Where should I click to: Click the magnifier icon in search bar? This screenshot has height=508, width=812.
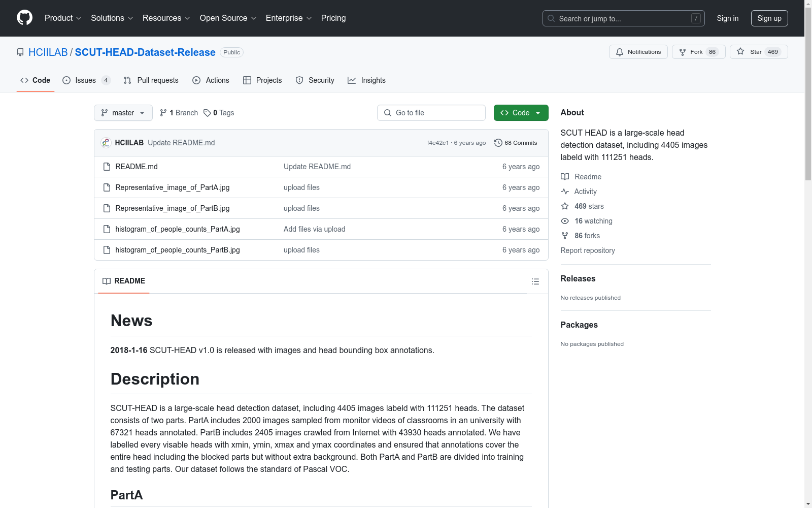coord(551,18)
